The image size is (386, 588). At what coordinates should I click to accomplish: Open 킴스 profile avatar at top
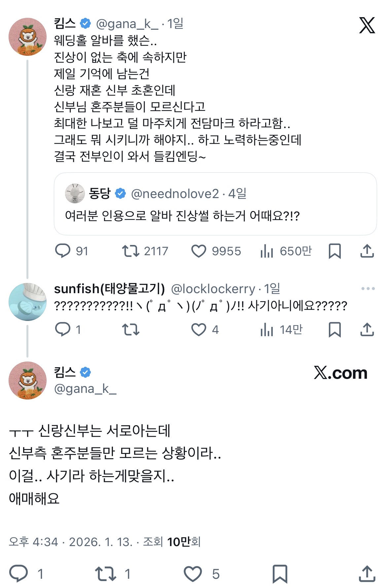click(28, 37)
